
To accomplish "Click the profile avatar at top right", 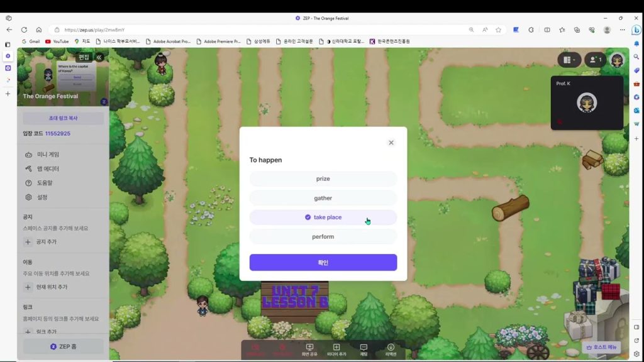I will click(x=617, y=60).
